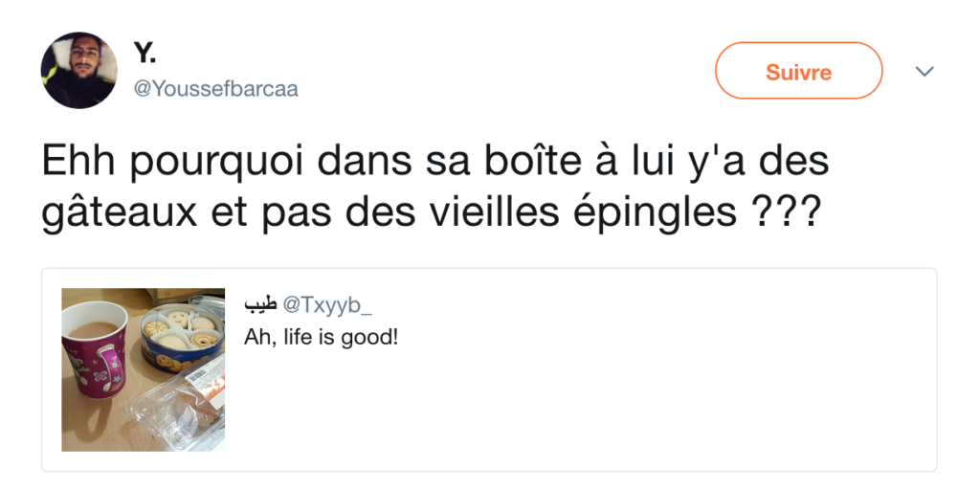Expand the chevron menu beside Suivre
This screenshot has width=980, height=490.
pyautogui.click(x=924, y=72)
